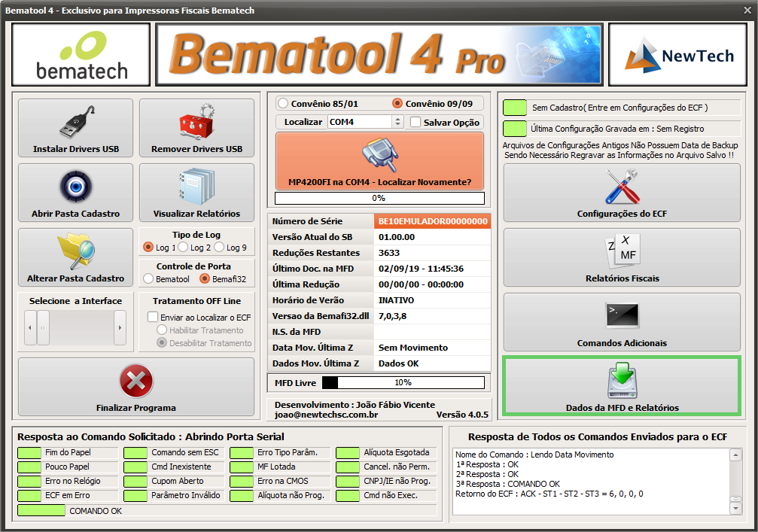Click Horário de Verão INATIVO value
The image size is (758, 532).
[x=397, y=300]
